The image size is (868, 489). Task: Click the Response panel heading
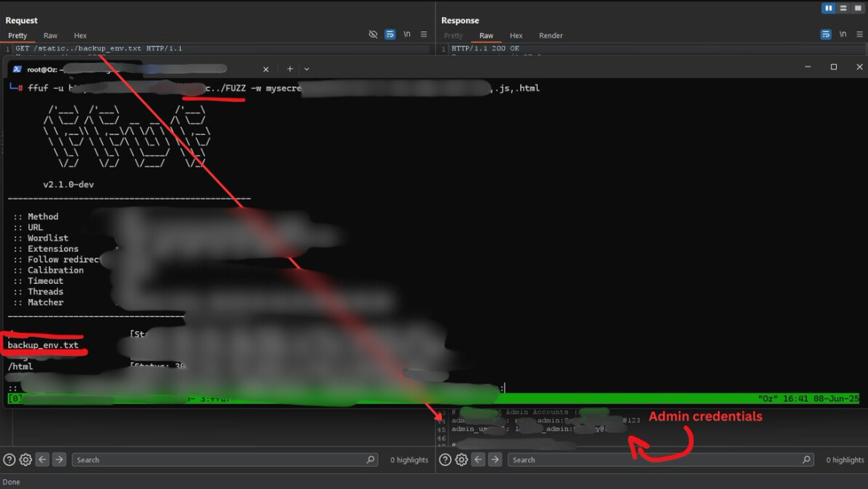tap(460, 20)
